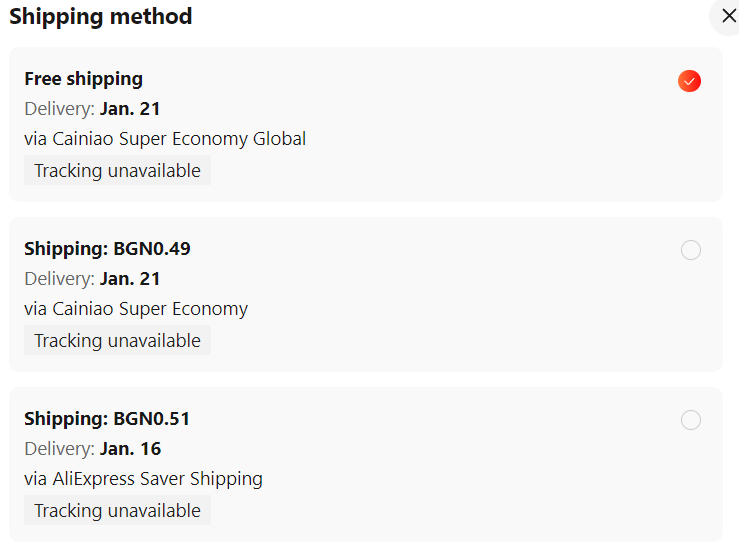The width and height of the screenshot is (739, 555).
Task: Click the Delivery label in the AliExpress Saver card
Action: (60, 449)
